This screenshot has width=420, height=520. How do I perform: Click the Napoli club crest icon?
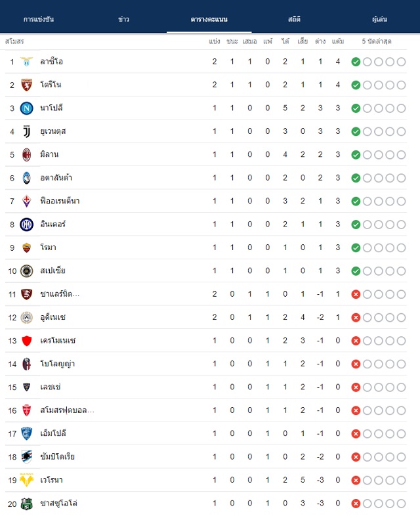26,108
